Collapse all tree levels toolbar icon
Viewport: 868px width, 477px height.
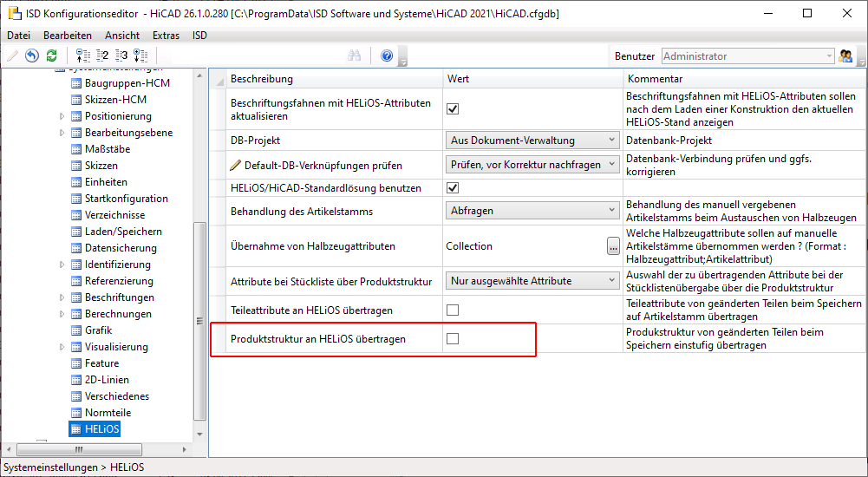tap(82, 56)
